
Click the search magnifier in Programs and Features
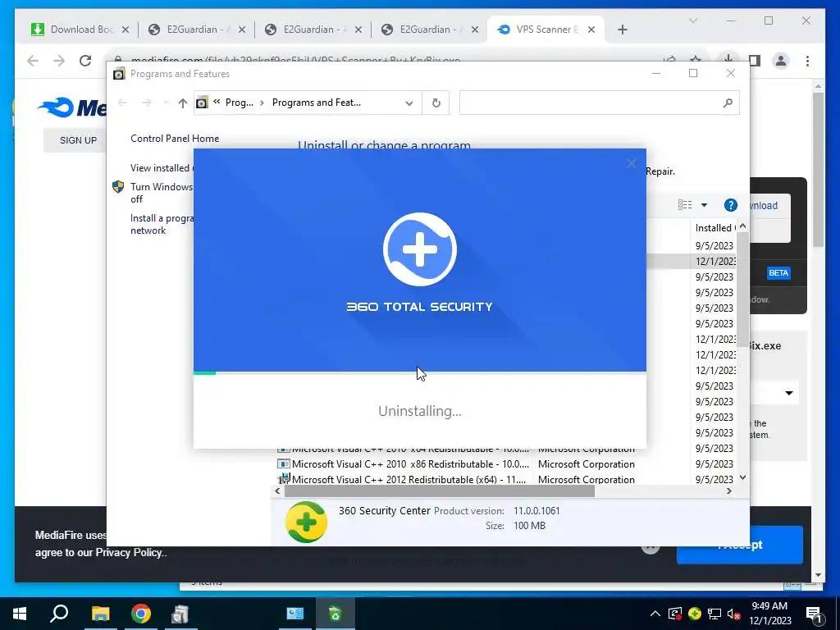728,103
